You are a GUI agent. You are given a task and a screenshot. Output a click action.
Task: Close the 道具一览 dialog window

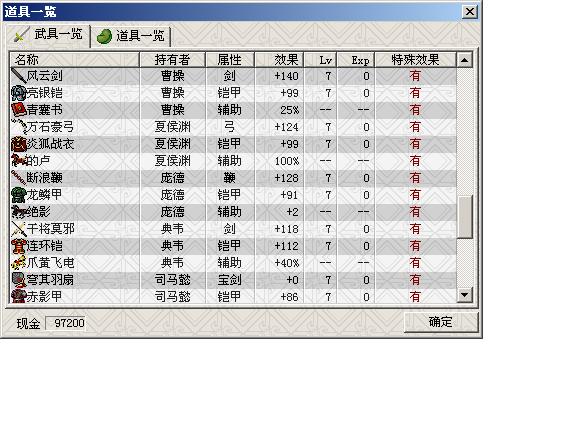[470, 12]
